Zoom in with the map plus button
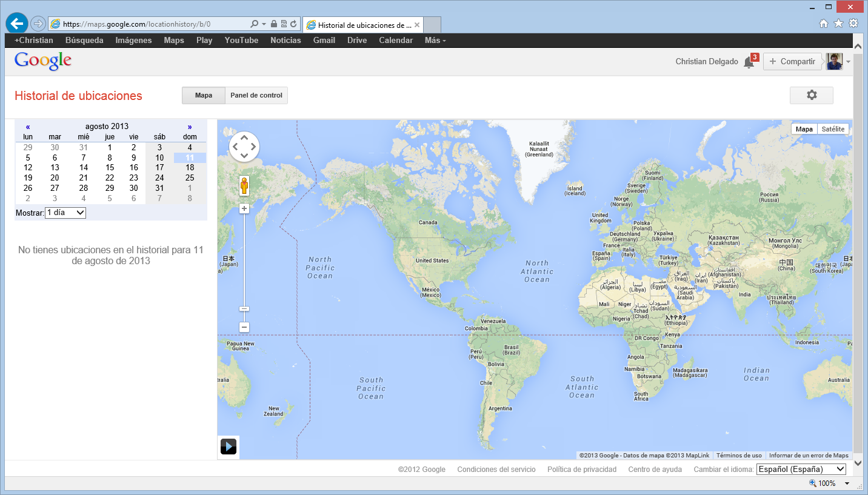868x495 pixels. 244,208
